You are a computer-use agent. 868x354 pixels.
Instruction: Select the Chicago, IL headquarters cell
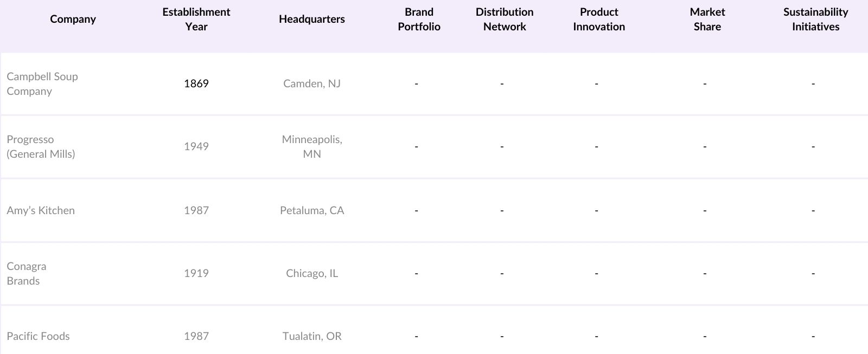point(311,273)
